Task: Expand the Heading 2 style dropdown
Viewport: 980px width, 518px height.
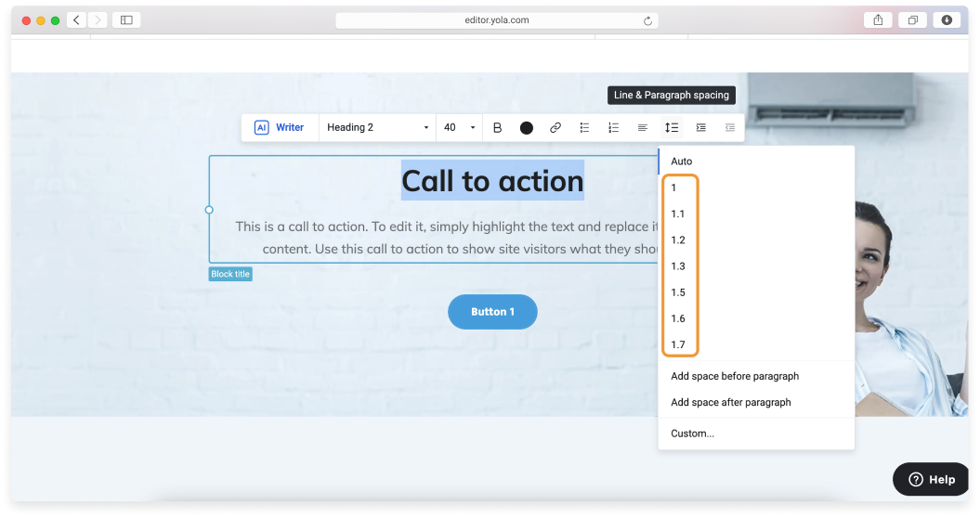Action: [377, 127]
